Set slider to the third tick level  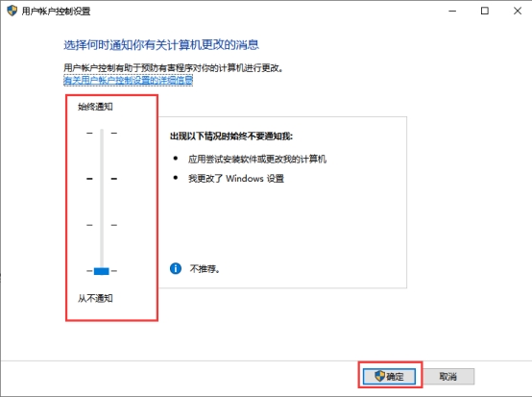[102, 225]
